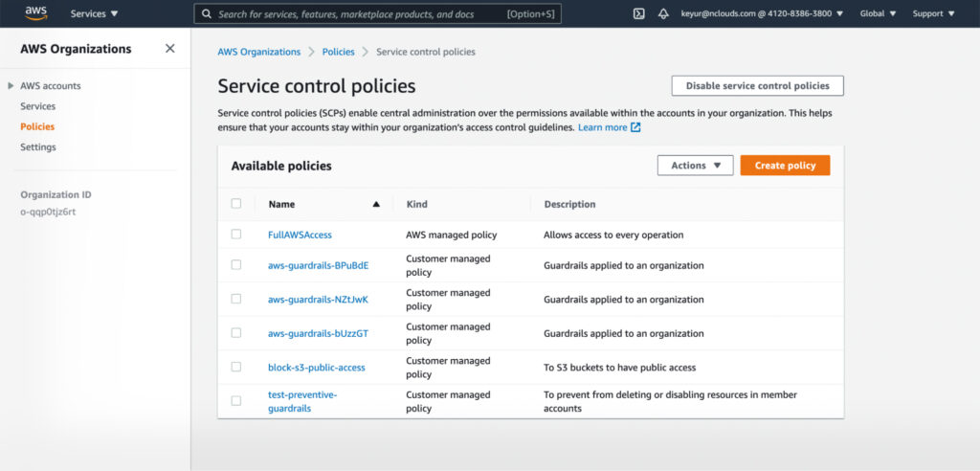Close the AWS Organizations side panel
The width and height of the screenshot is (980, 471).
coord(170,49)
